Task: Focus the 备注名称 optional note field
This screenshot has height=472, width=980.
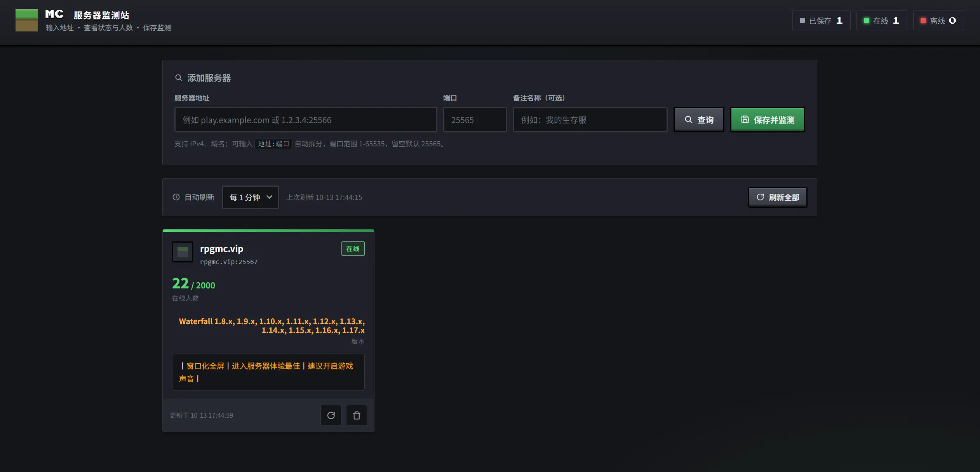Action: (x=590, y=120)
